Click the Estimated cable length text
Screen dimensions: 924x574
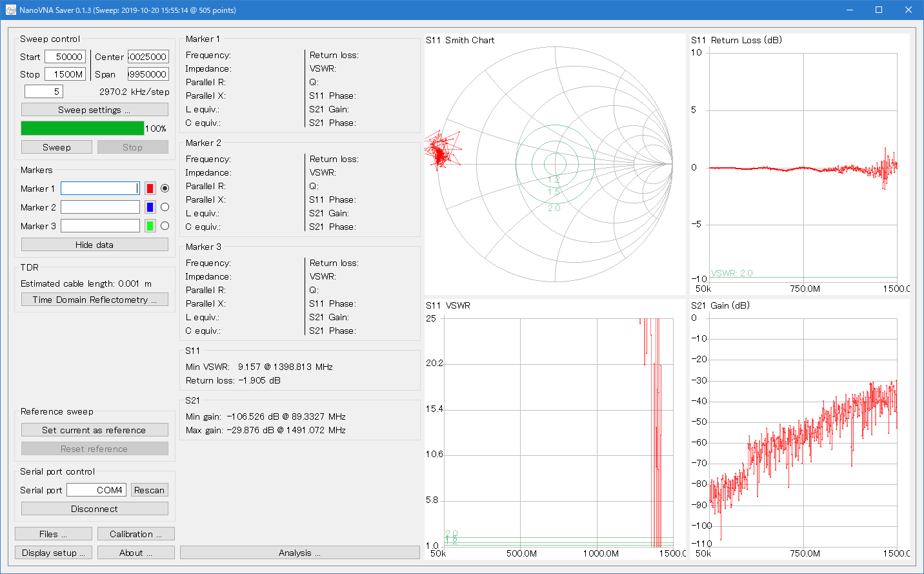pos(86,283)
